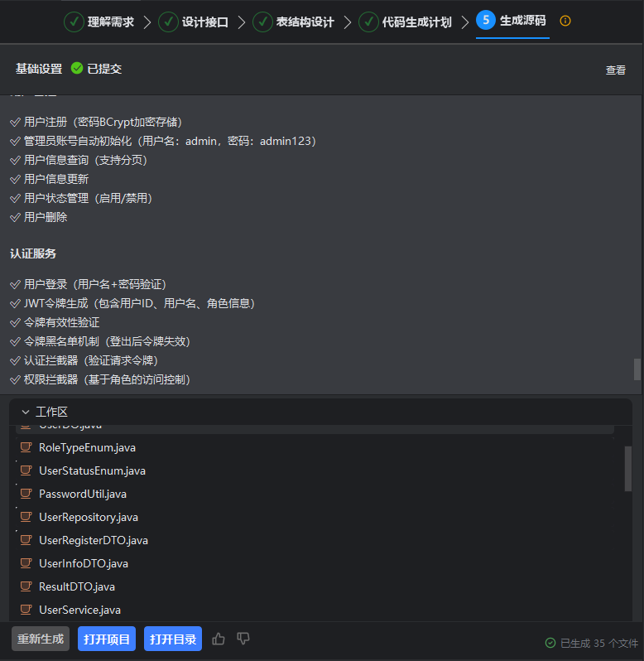Click the 打开项目 button
Viewport: 644px width, 661px height.
click(x=107, y=639)
